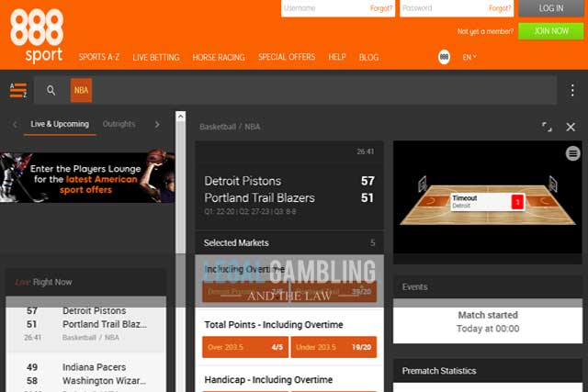
Task: Click the Match started event entry
Action: [488, 321]
